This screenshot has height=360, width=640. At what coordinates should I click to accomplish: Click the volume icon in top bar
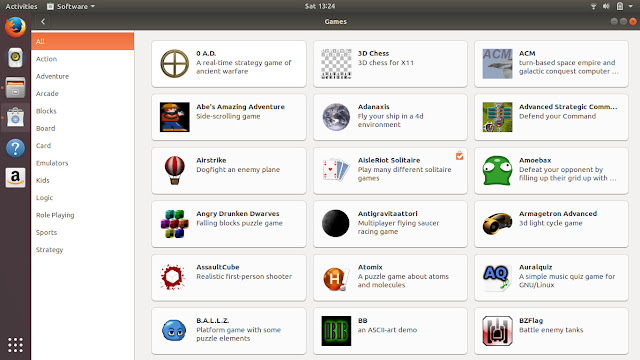[x=606, y=6]
